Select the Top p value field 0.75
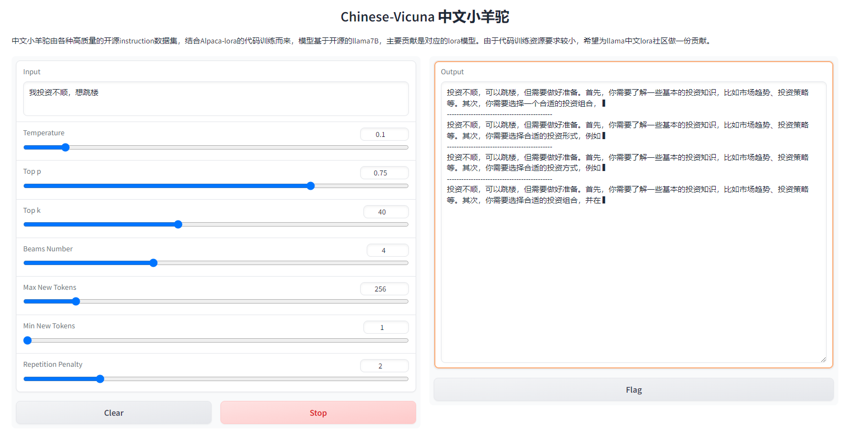 coord(384,173)
